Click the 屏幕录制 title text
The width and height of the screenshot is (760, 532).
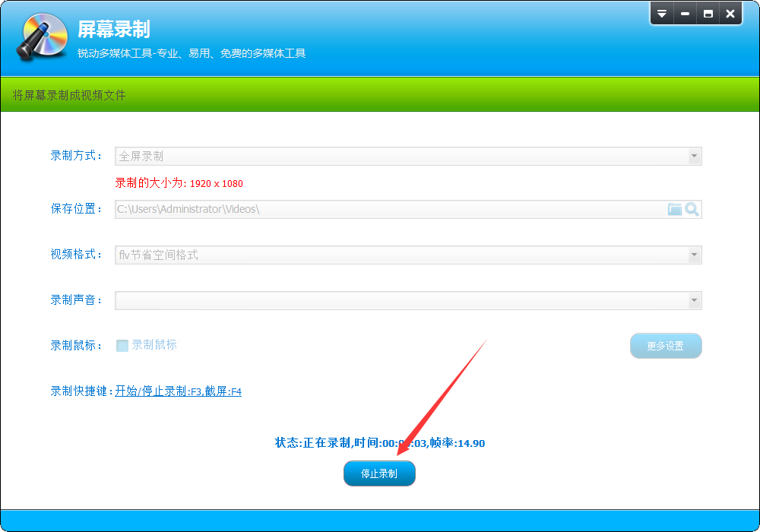pyautogui.click(x=114, y=29)
